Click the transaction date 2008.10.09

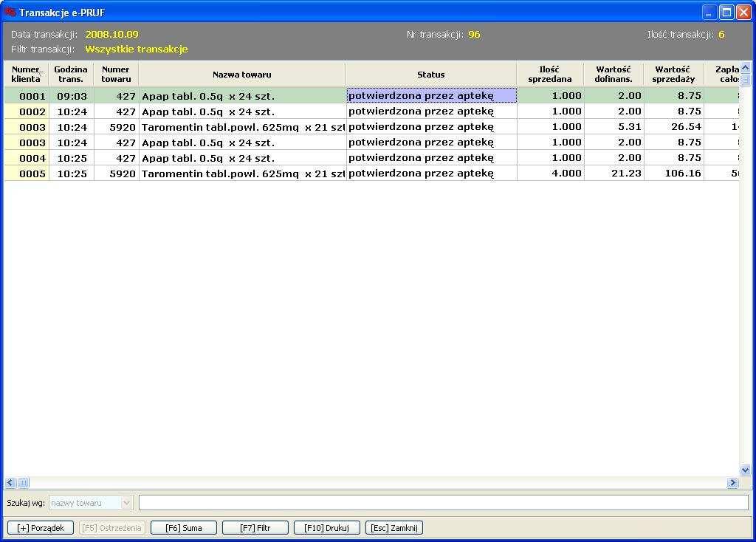pos(112,34)
